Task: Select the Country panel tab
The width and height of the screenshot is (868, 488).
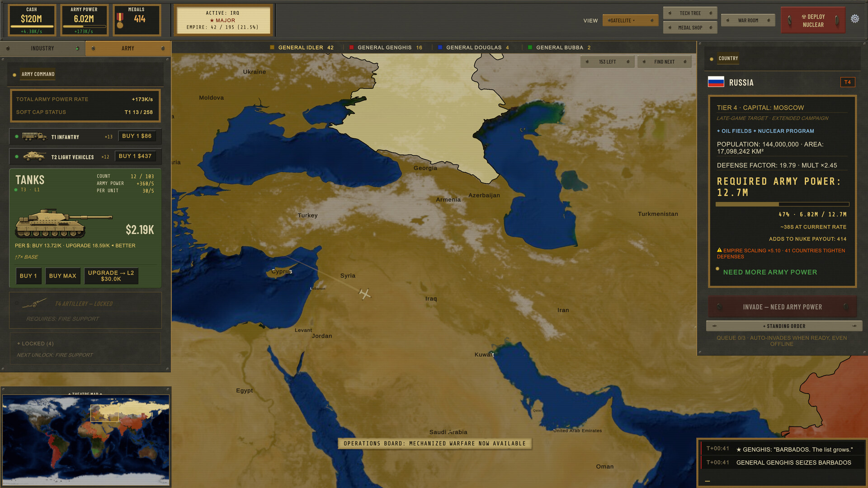Action: (728, 58)
